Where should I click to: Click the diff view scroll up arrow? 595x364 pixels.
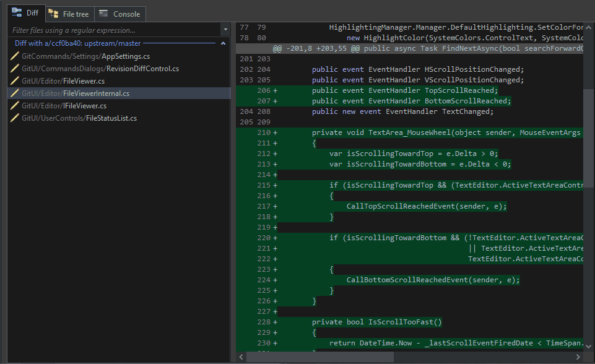click(589, 27)
